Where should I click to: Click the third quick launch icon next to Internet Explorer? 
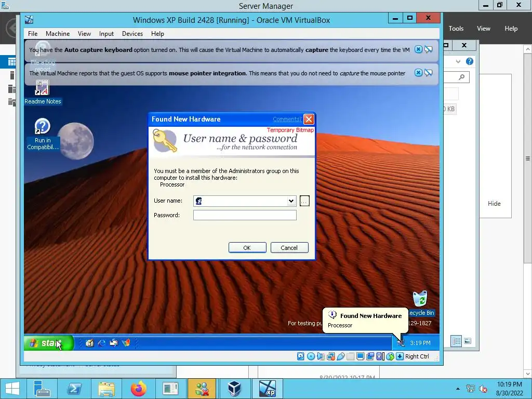(114, 343)
